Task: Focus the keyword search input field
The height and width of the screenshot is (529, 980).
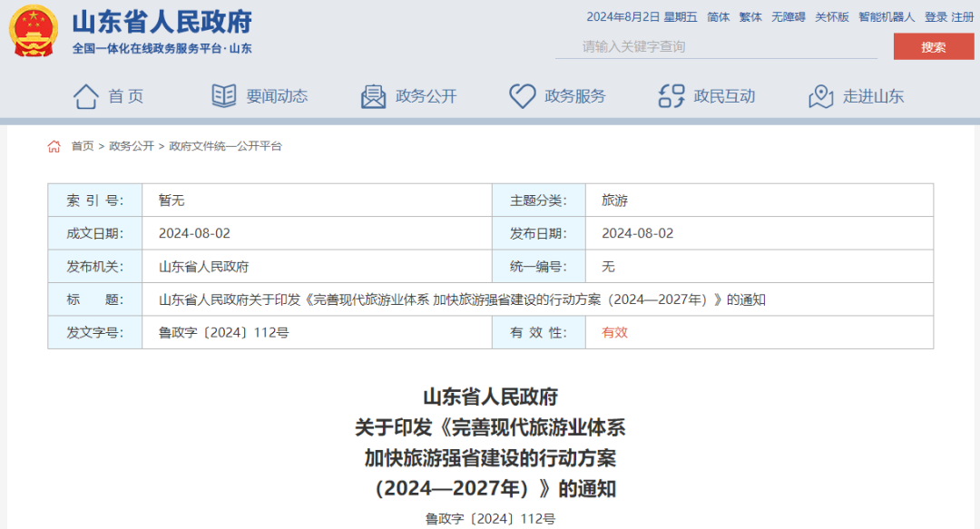Action: pos(716,47)
